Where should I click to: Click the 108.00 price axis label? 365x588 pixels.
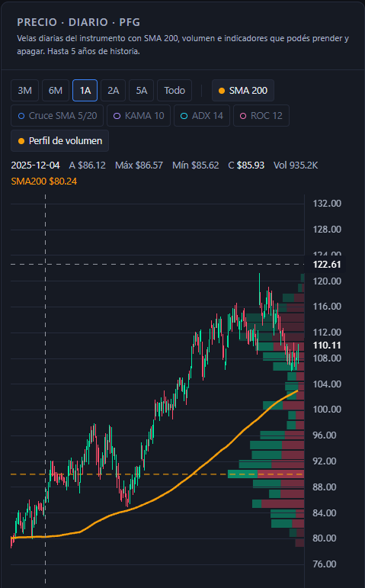pyautogui.click(x=327, y=358)
